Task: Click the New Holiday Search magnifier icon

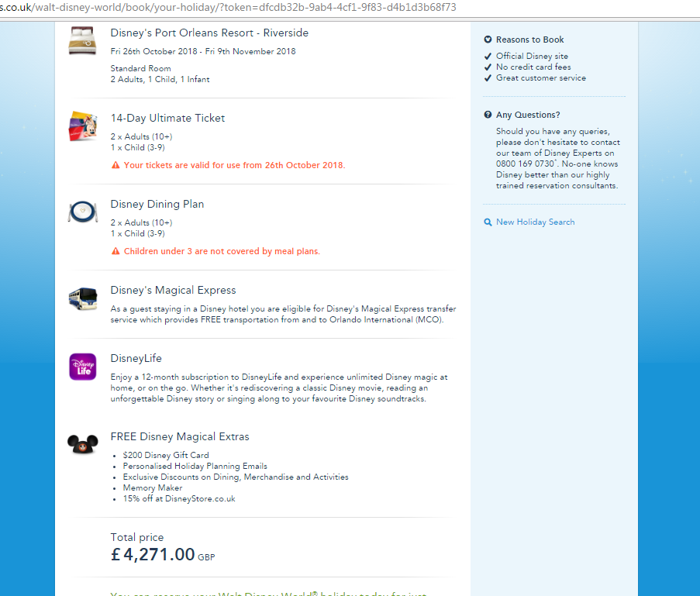Action: click(x=488, y=222)
